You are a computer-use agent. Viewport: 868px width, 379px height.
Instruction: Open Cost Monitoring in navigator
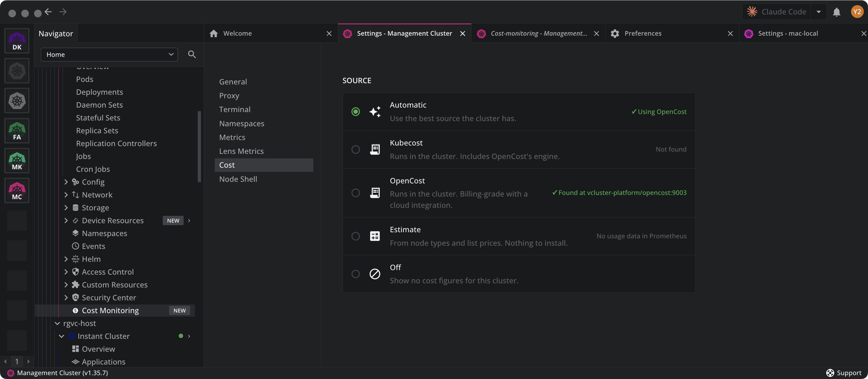point(115,311)
